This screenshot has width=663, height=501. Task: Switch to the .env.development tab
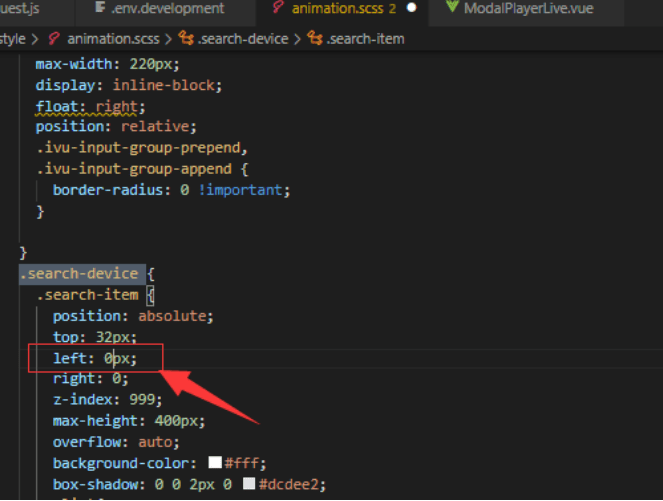pyautogui.click(x=166, y=9)
